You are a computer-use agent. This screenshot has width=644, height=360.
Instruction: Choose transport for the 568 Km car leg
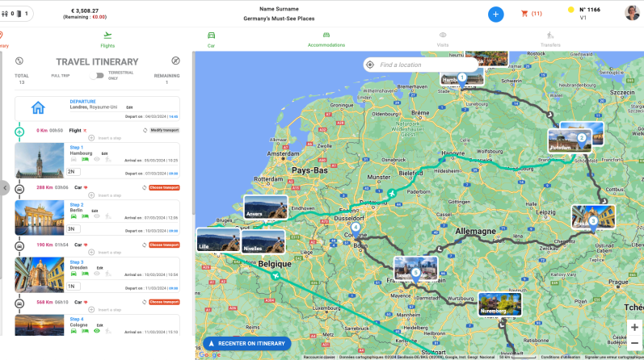point(164,302)
